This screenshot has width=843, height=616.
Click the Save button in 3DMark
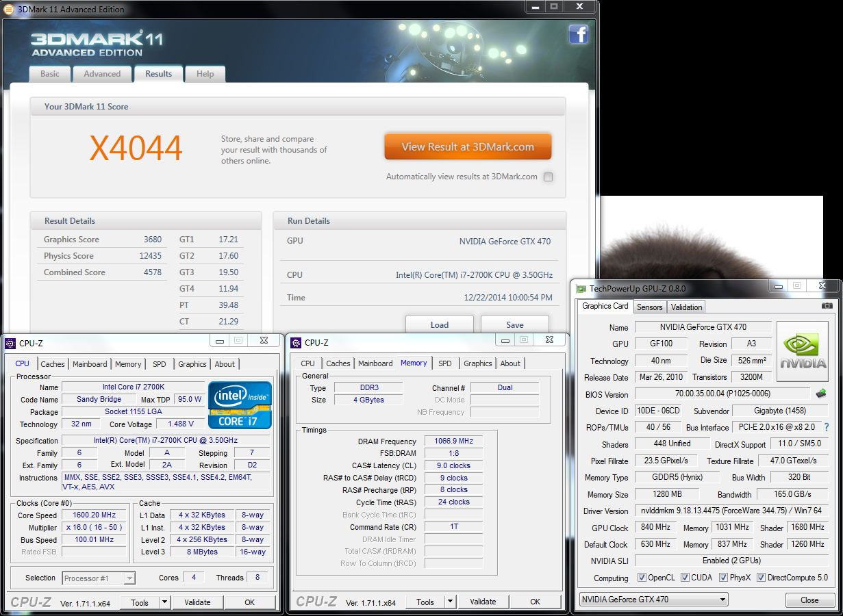[515, 324]
